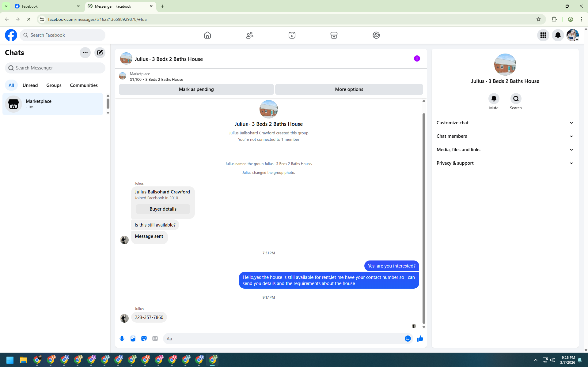Choose a GIF with the GIF icon

[155, 339]
